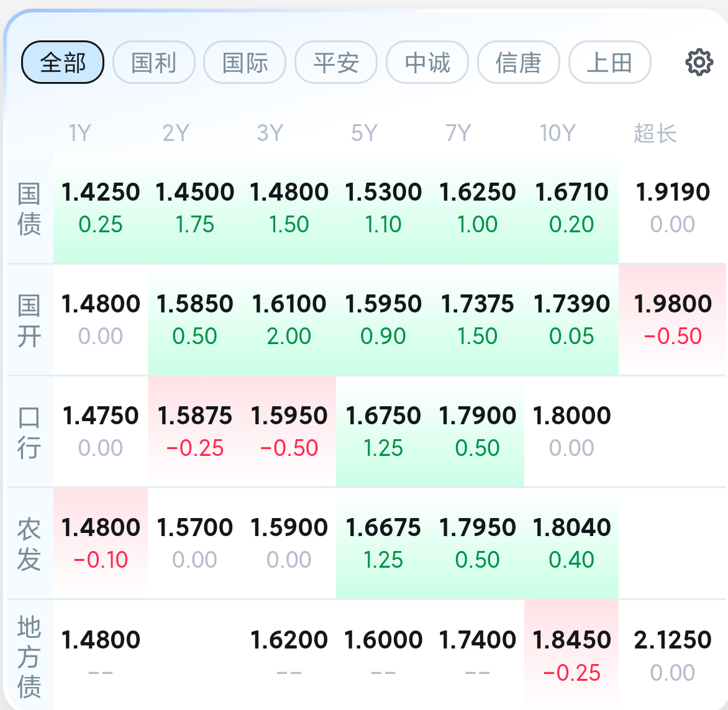The width and height of the screenshot is (728, 710).
Task: Select the 平安 filter tab
Action: pos(336,62)
